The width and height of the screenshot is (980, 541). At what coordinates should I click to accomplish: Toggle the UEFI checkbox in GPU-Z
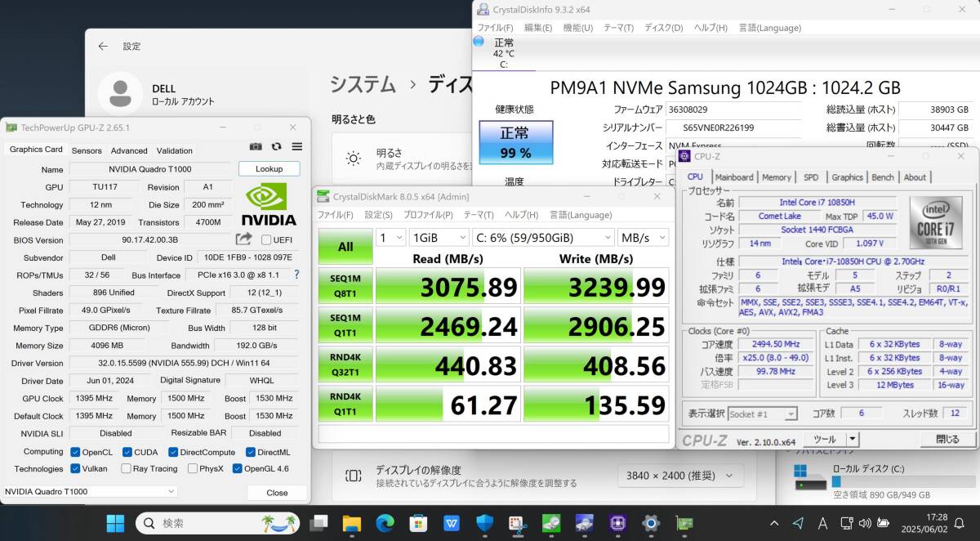266,239
